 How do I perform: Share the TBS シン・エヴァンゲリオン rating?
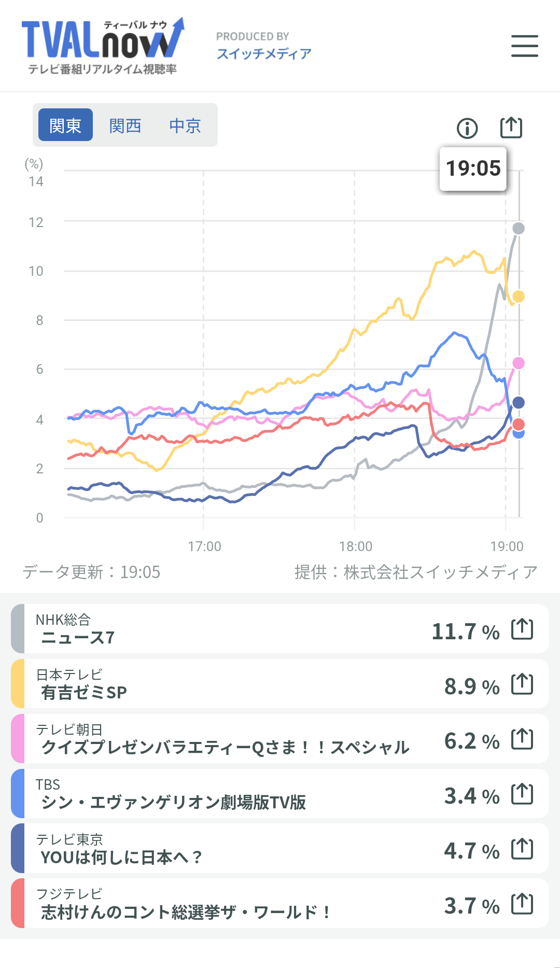522,794
